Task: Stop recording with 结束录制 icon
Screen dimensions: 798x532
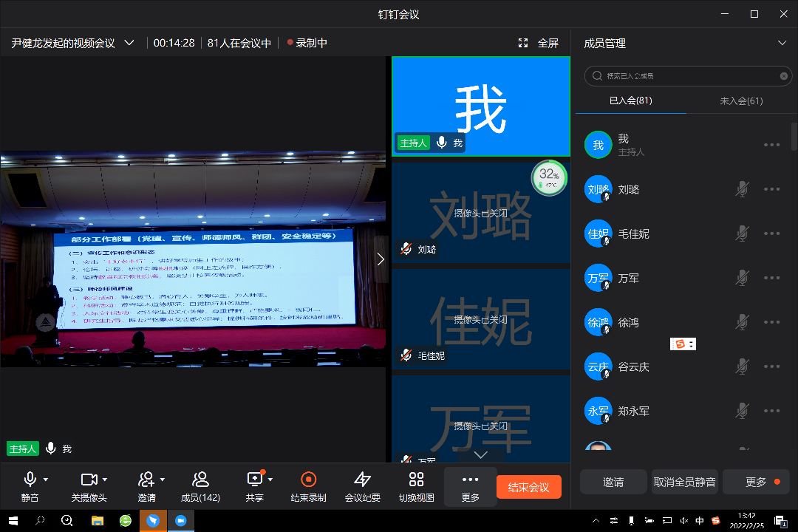Action: (308, 480)
